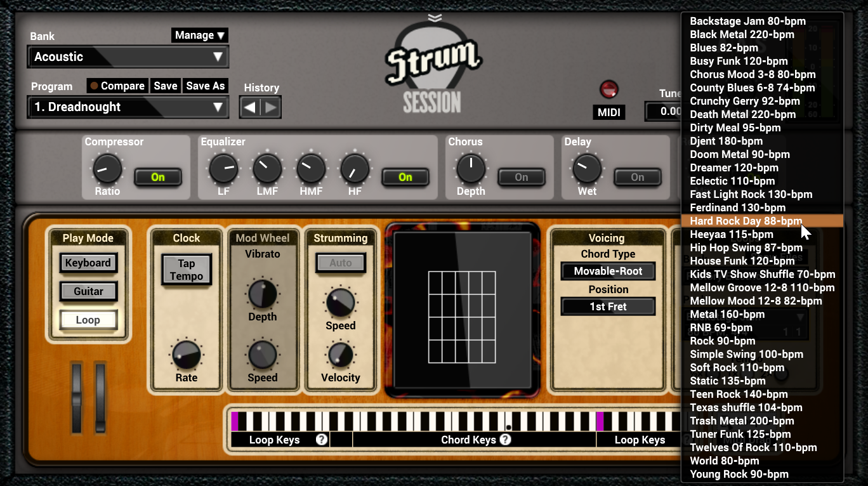Click the Strumming Speed knob
Screen dimensions: 868x486
(x=341, y=303)
